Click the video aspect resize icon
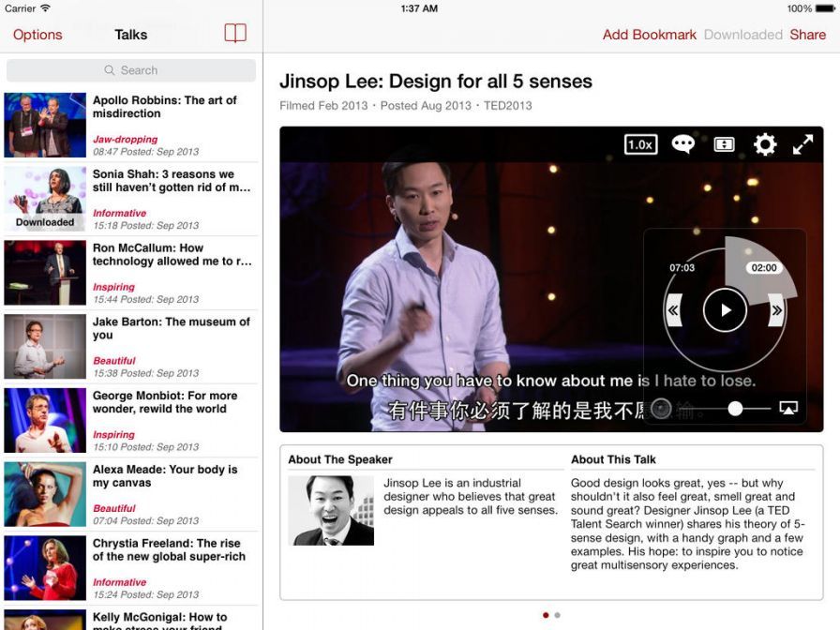 724,144
